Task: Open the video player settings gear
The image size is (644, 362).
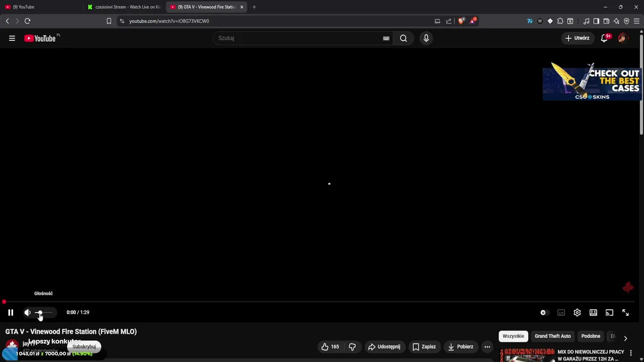Action: [577, 313]
